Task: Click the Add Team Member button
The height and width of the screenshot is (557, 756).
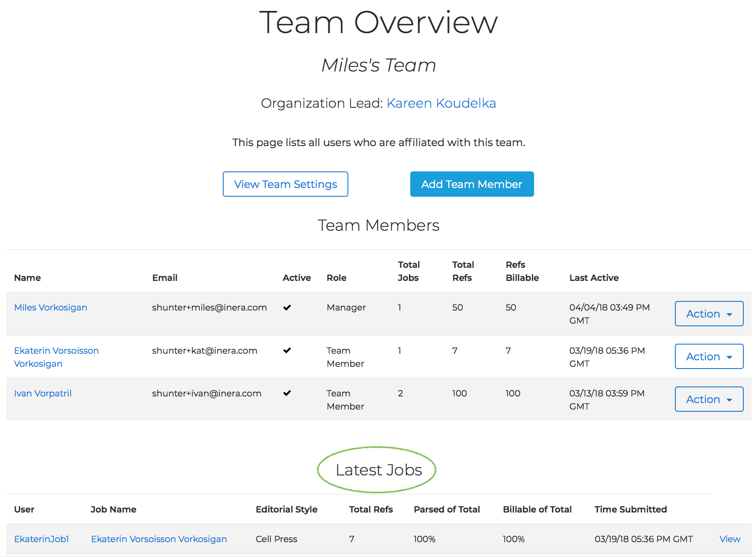Action: (x=472, y=184)
